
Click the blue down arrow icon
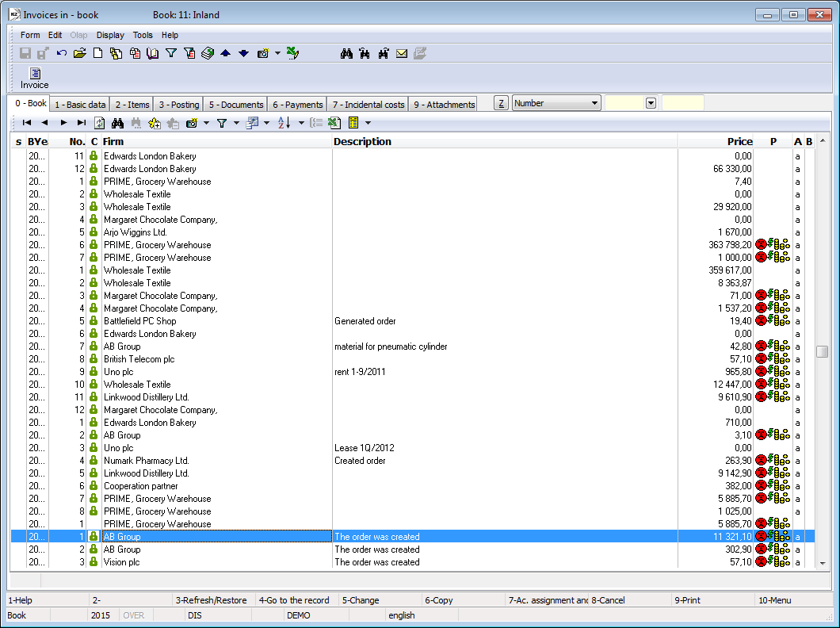pos(244,53)
